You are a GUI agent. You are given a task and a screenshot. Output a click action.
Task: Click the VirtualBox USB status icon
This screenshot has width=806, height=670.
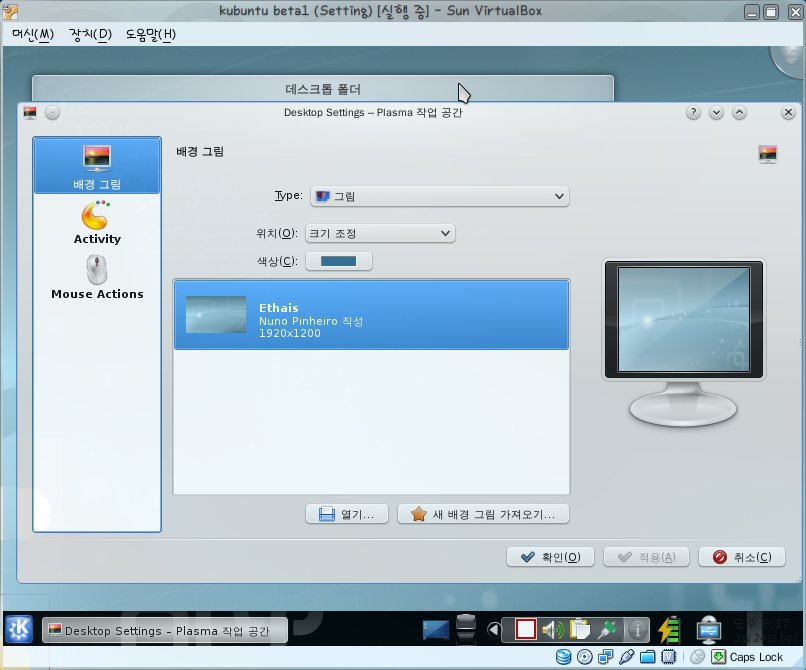pos(627,657)
